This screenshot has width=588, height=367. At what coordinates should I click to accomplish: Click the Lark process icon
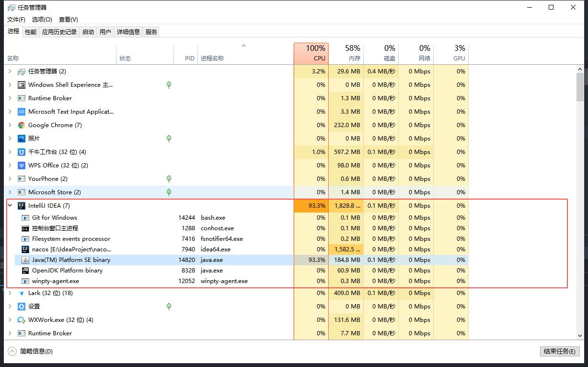tap(22, 293)
